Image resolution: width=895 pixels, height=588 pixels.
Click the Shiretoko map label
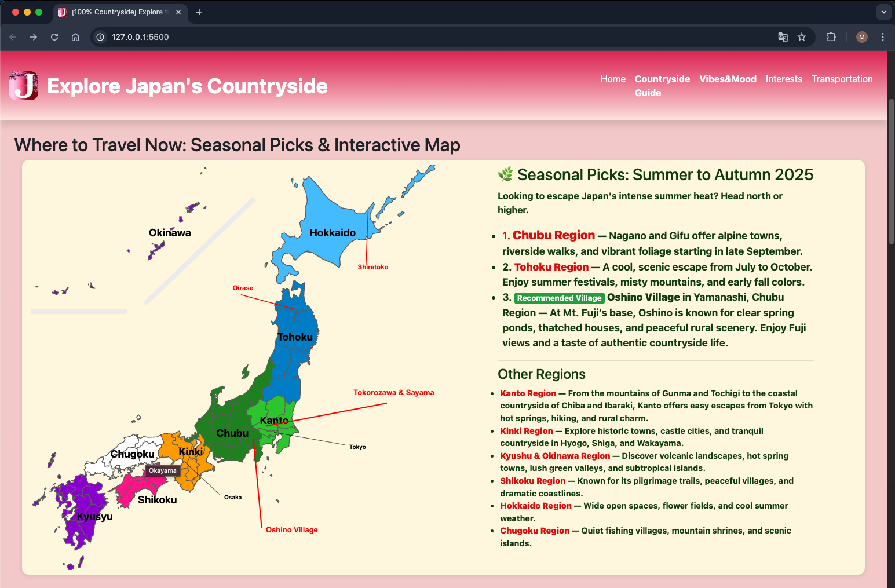(373, 267)
